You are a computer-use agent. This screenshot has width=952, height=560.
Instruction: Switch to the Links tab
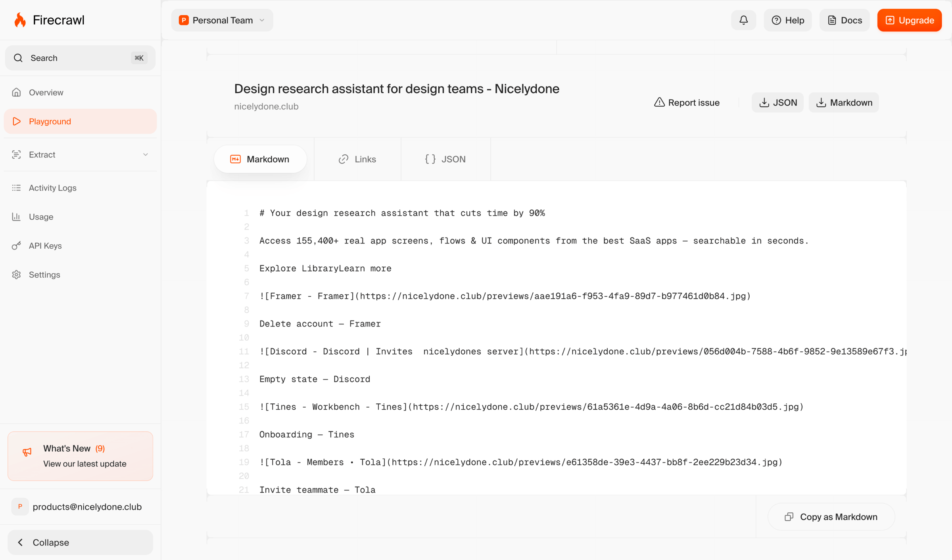[357, 159]
